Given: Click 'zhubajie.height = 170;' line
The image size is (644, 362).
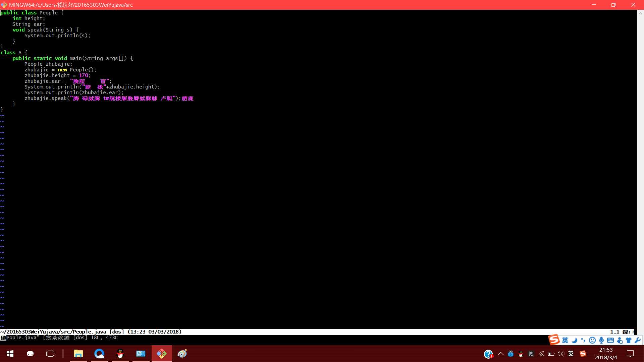Looking at the screenshot, I should point(57,75).
